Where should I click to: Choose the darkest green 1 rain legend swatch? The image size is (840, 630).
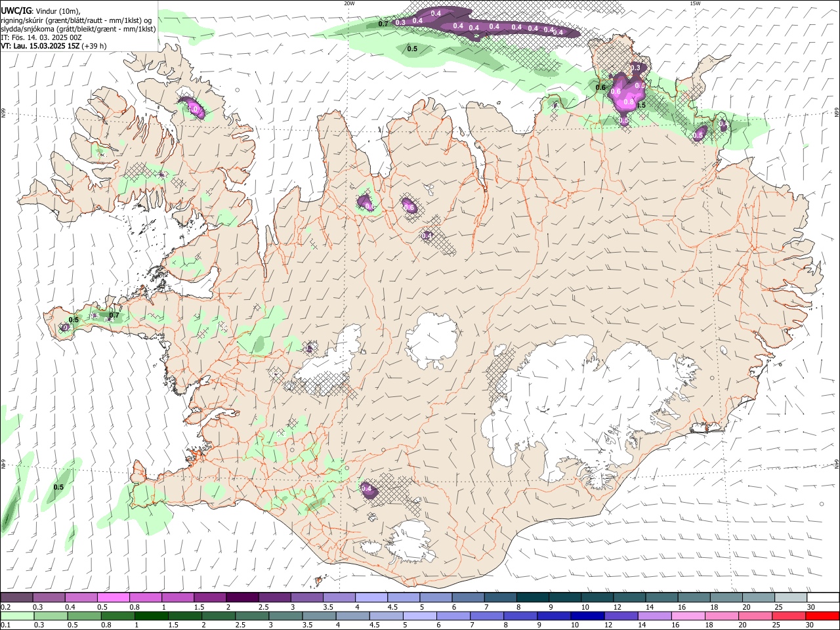[x=151, y=616]
